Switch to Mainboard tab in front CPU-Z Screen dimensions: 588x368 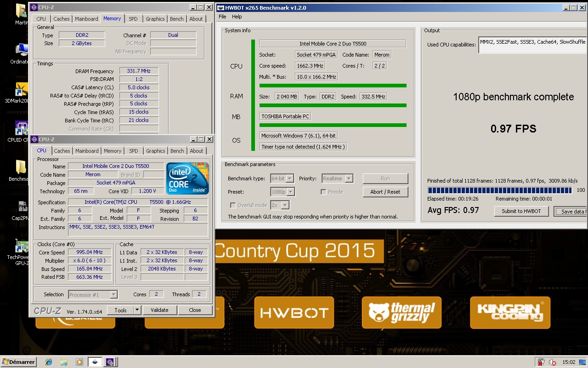pyautogui.click(x=87, y=151)
